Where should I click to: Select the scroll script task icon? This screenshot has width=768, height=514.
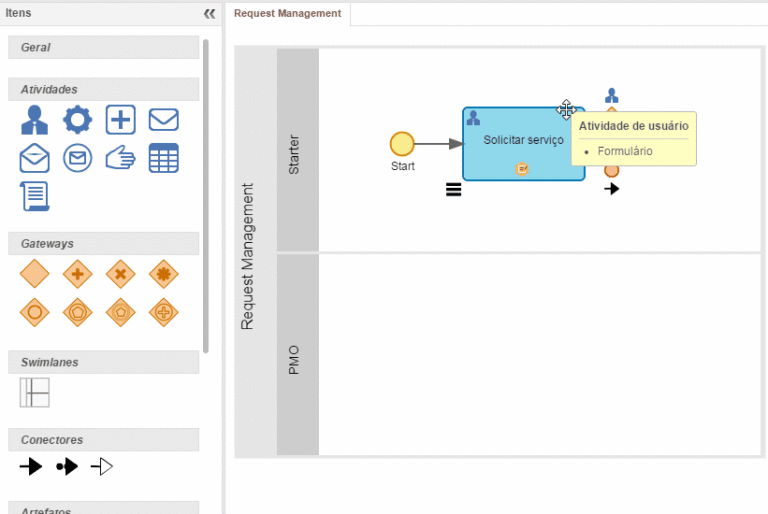point(35,196)
